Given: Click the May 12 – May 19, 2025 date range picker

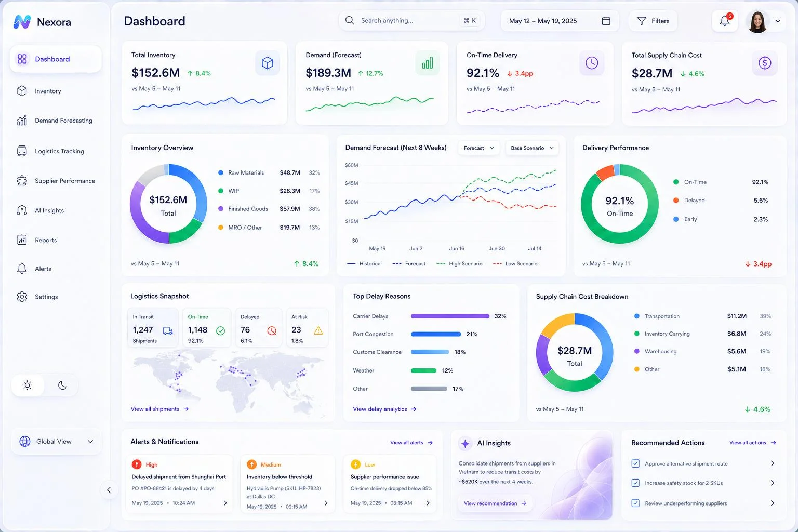Looking at the screenshot, I should [560, 21].
